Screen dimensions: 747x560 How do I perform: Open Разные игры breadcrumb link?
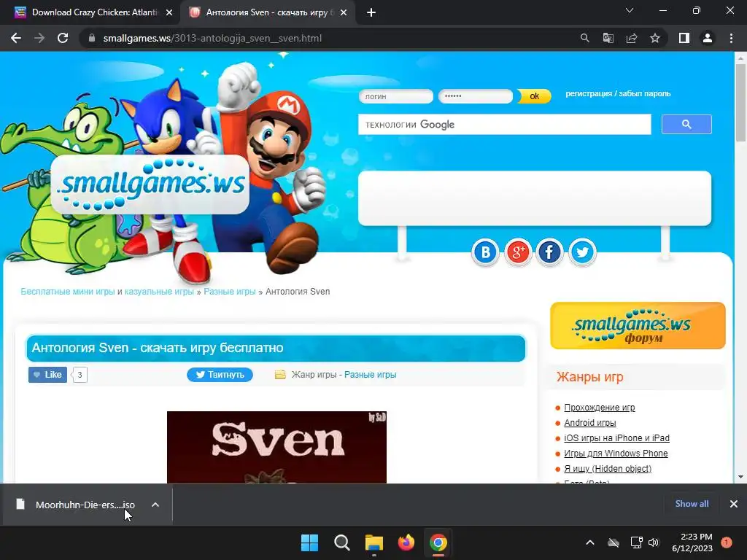point(230,292)
